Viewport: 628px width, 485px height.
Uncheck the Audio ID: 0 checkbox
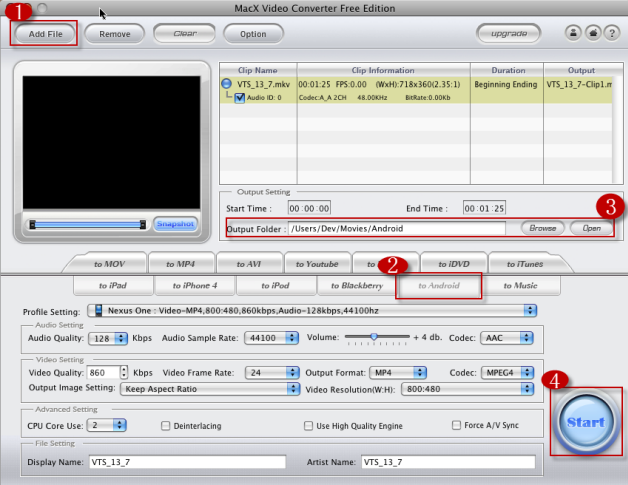point(240,98)
